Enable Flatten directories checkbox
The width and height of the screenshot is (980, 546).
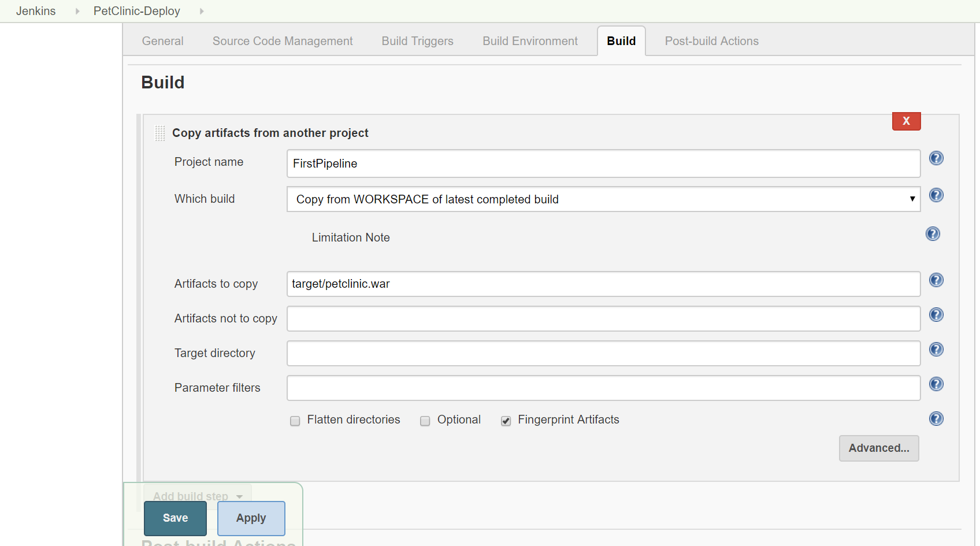click(x=295, y=421)
